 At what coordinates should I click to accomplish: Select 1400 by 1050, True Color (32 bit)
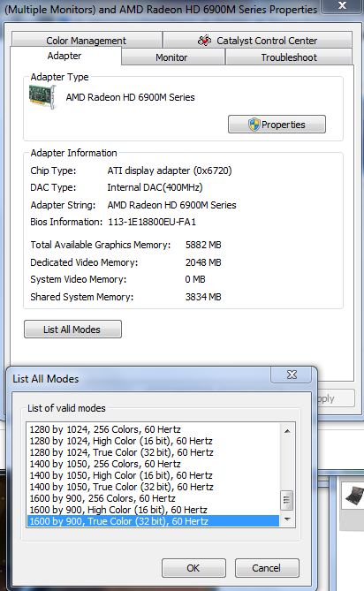pos(153,487)
